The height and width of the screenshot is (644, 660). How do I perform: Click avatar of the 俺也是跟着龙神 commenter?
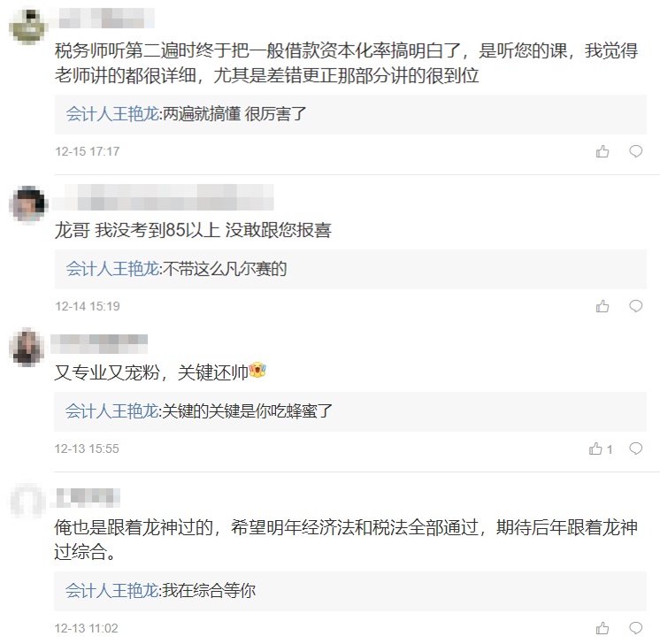point(27,502)
